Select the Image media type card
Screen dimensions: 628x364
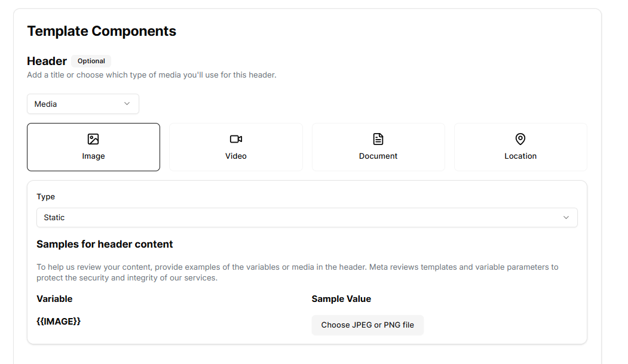click(93, 147)
